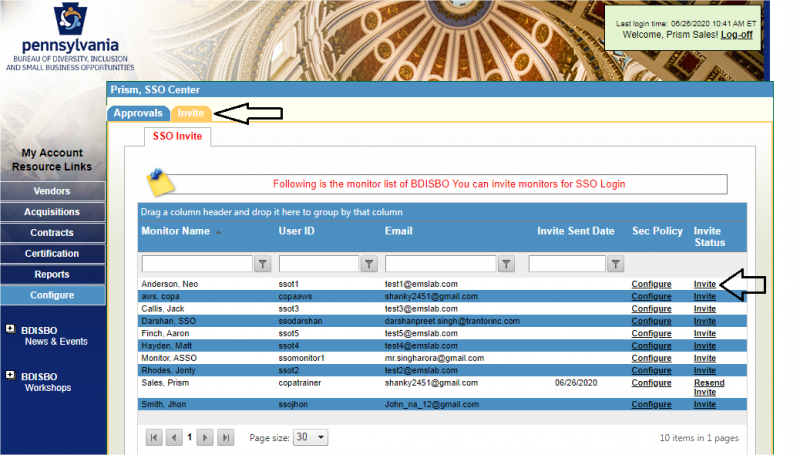Click Configure link for Callis, Jack
Screen dimensions: 800x455
pos(651,309)
